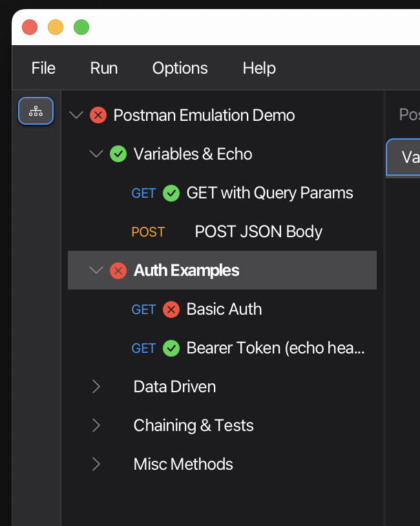Viewport: 420px width, 526px height.
Task: Expand the Misc Methods folder
Action: [x=96, y=464]
